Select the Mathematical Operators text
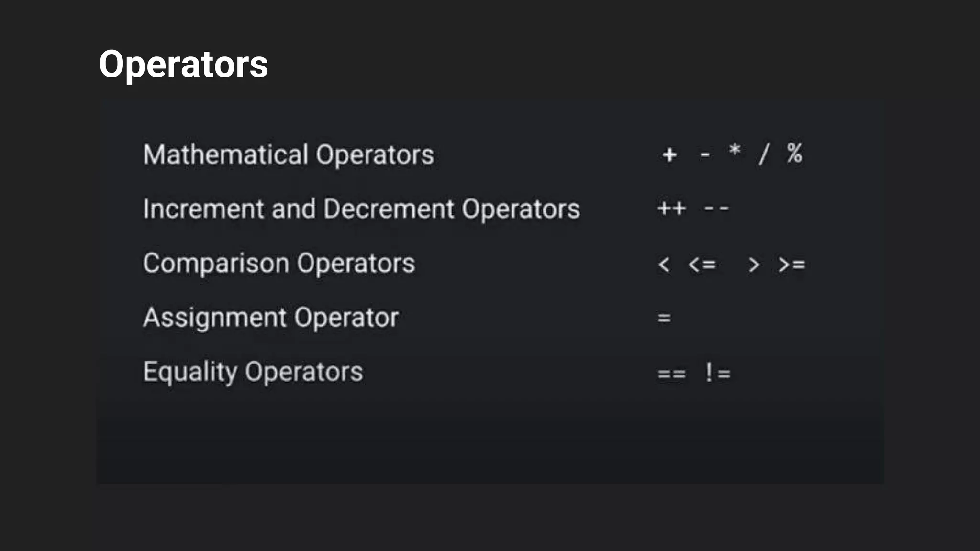Image resolution: width=980 pixels, height=551 pixels. point(289,155)
